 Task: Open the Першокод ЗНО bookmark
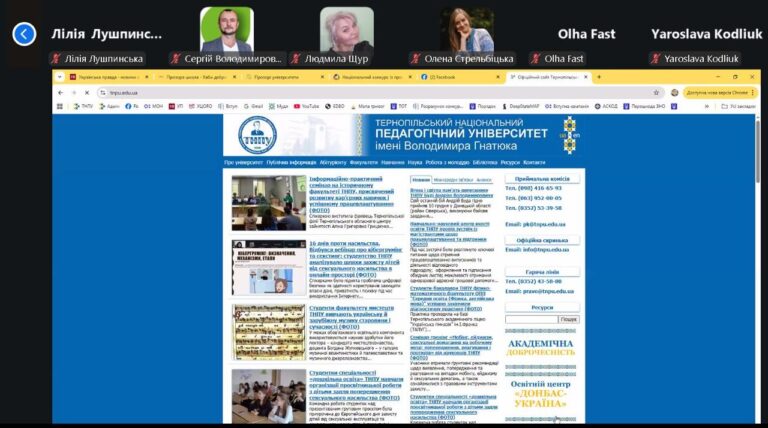tap(644, 106)
